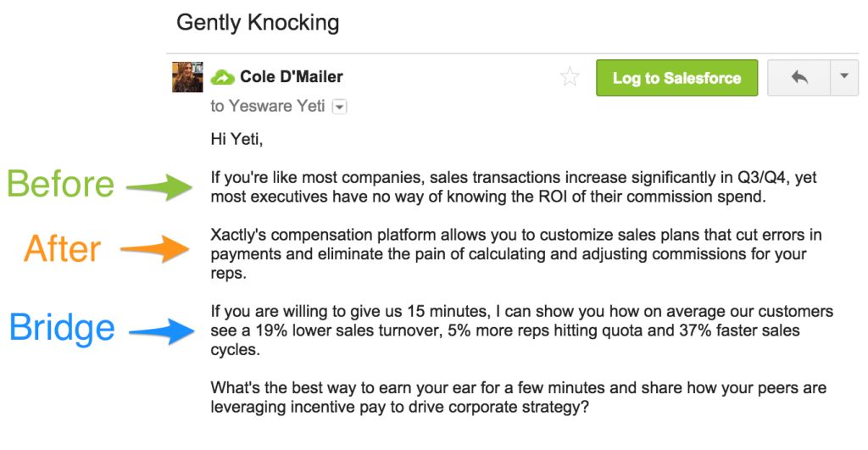
Task: Click the green Before label
Action: click(60, 184)
